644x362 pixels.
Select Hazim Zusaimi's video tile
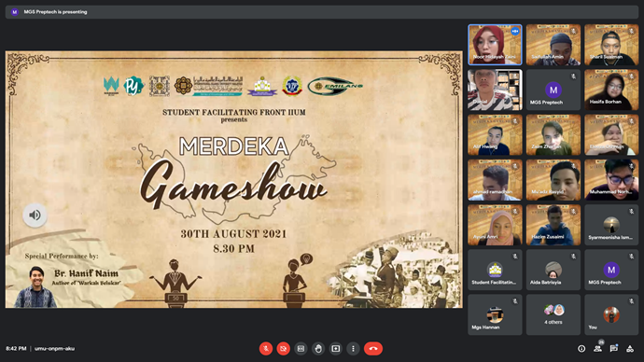pos(553,225)
